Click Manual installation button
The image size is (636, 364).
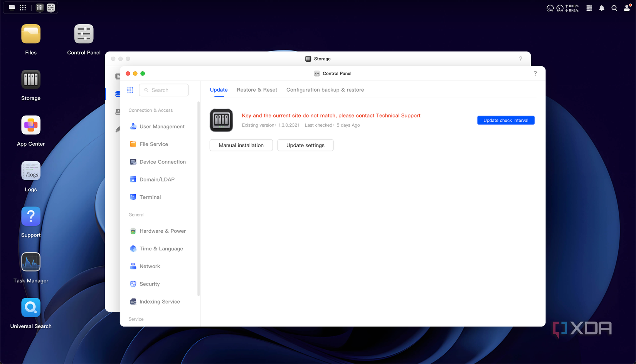(241, 146)
